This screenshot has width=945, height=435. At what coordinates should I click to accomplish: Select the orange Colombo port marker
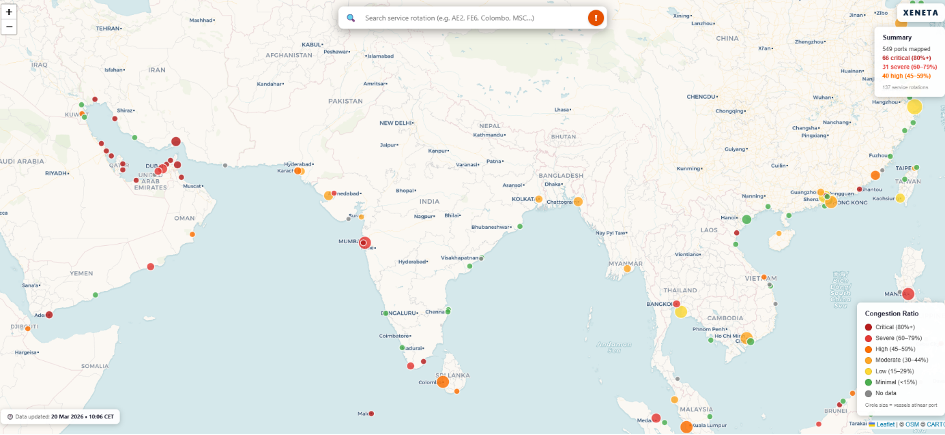point(443,382)
